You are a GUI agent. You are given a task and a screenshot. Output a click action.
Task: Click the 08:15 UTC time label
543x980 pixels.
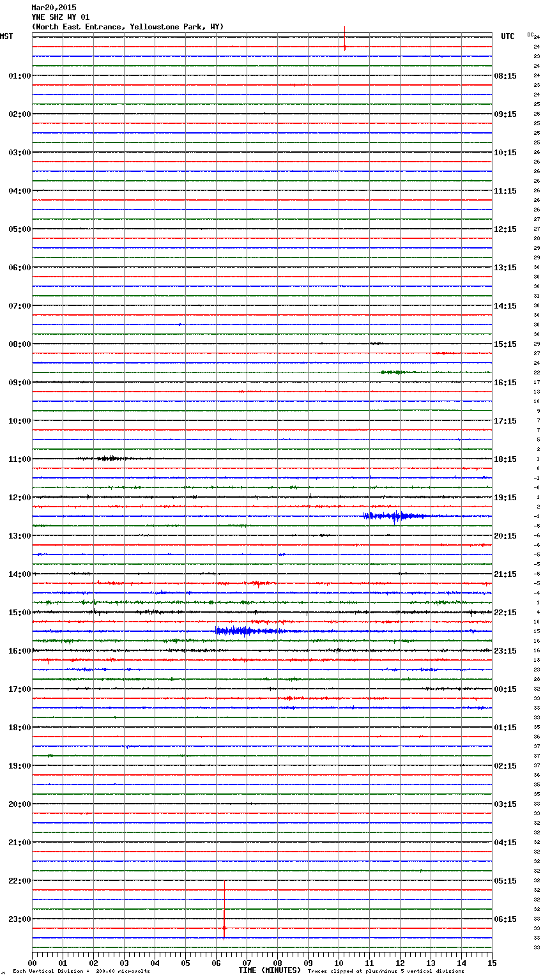[505, 76]
